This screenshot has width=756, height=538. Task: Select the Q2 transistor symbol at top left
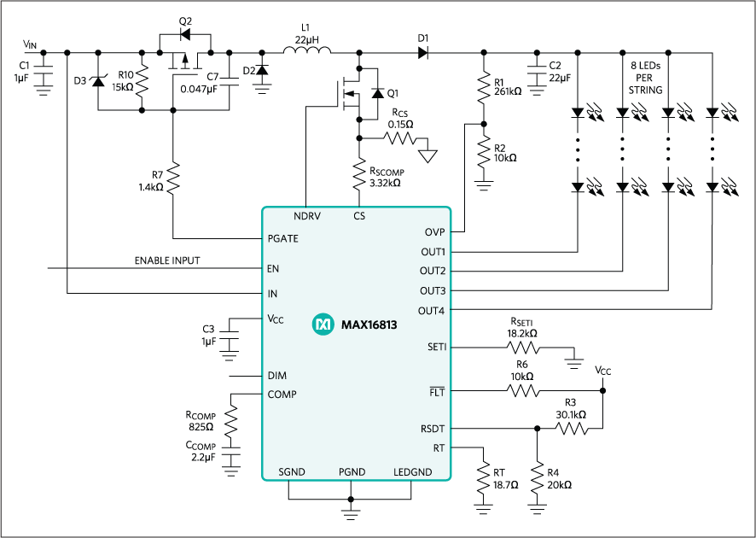[183, 36]
